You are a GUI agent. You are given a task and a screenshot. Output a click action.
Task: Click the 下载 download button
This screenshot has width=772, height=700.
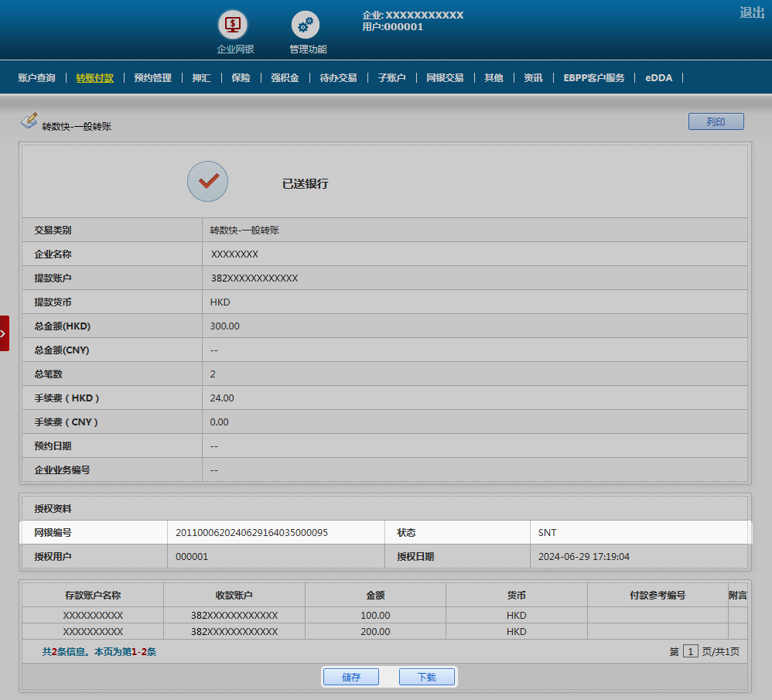pos(426,677)
